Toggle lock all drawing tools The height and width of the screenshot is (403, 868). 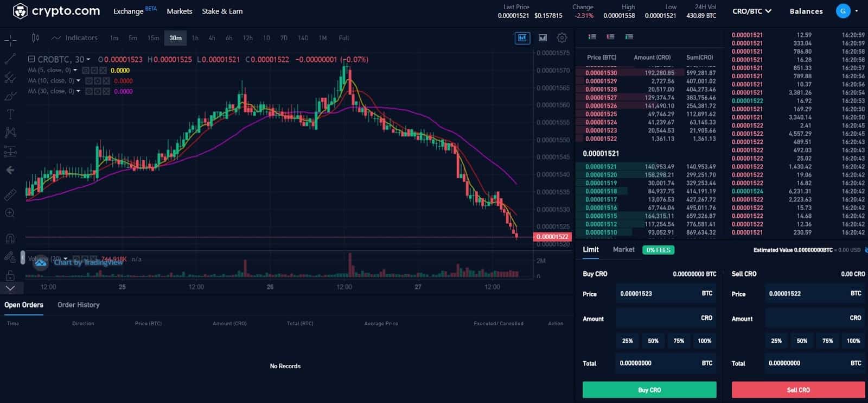(x=10, y=274)
